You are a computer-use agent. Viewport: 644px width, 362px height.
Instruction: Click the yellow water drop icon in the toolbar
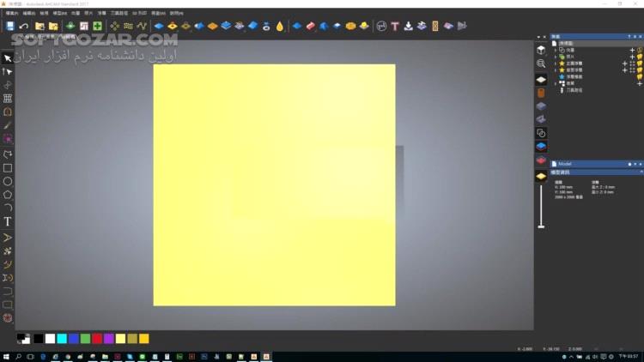click(280, 27)
